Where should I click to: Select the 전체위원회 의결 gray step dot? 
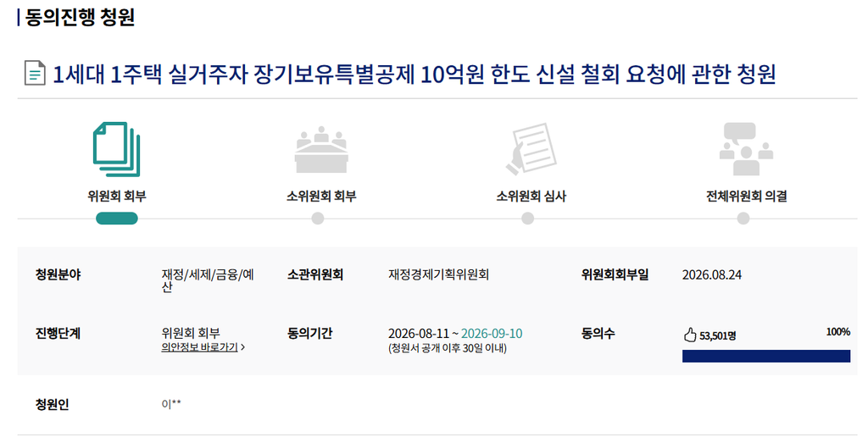click(x=743, y=219)
